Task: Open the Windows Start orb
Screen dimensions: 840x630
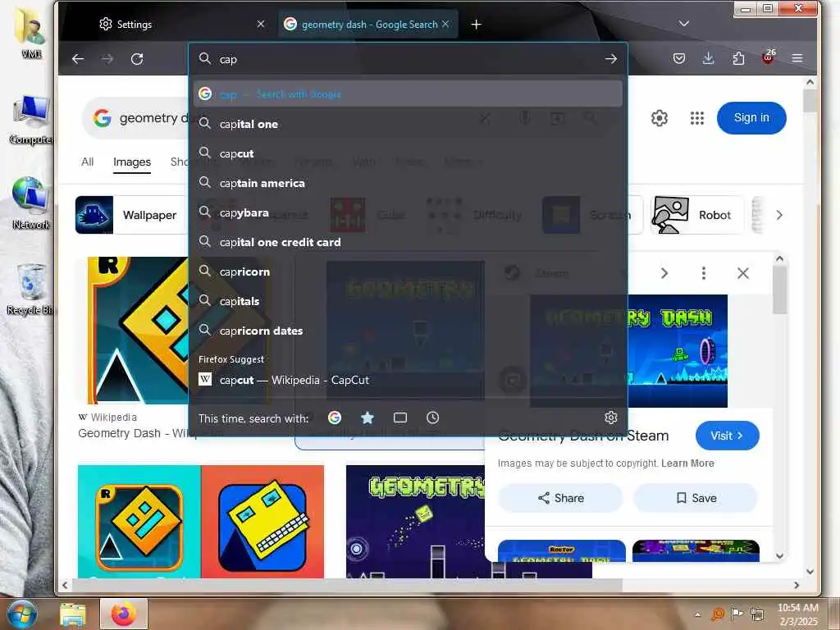Action: [22, 614]
